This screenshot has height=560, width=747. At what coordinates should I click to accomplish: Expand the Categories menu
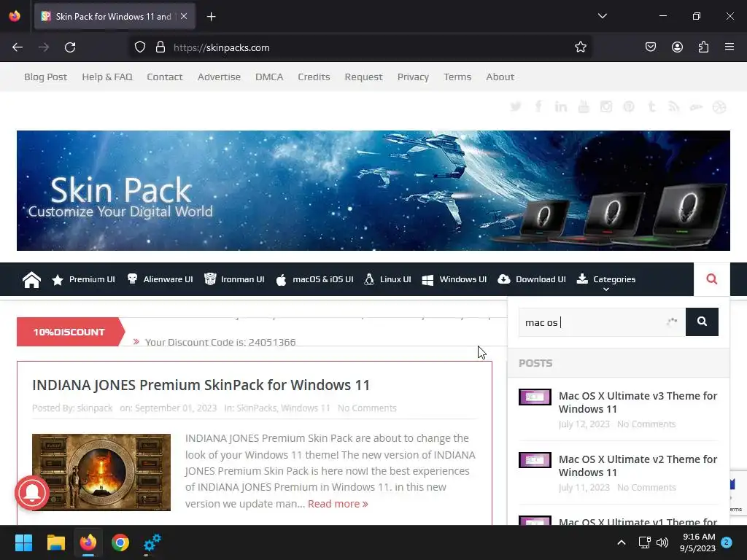606,279
